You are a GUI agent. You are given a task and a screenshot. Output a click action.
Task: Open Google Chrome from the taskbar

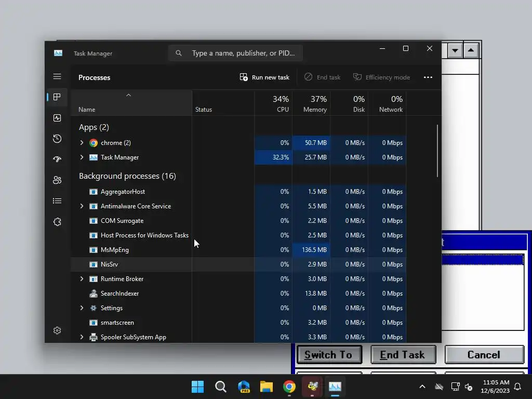point(289,387)
